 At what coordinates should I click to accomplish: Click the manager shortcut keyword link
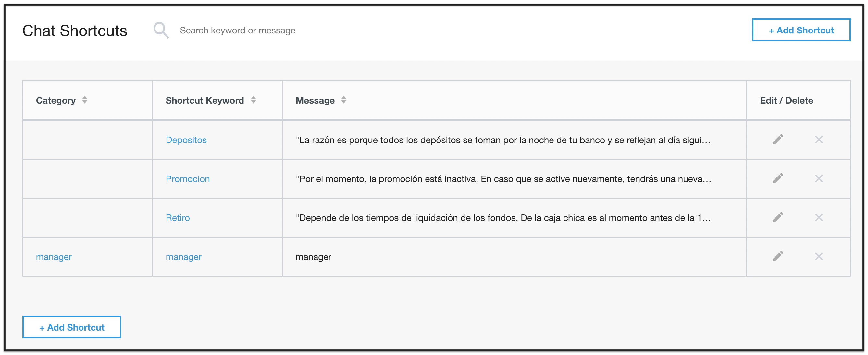tap(184, 257)
